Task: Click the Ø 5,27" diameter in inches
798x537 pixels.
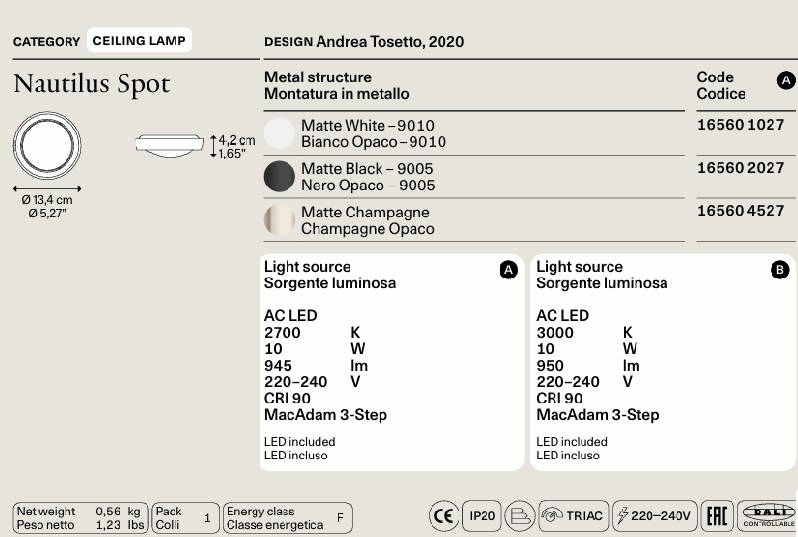Action: coord(47,213)
